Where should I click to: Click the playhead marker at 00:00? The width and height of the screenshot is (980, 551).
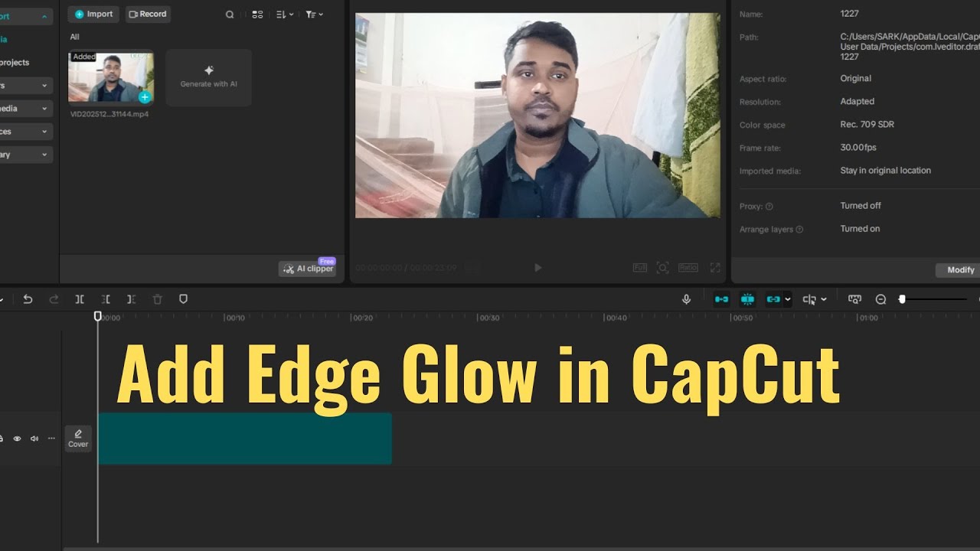click(97, 316)
